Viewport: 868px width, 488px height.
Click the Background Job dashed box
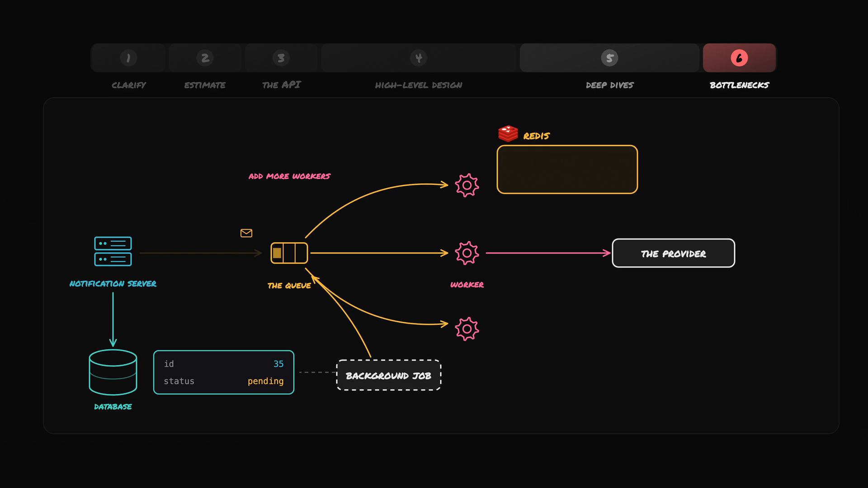(389, 375)
